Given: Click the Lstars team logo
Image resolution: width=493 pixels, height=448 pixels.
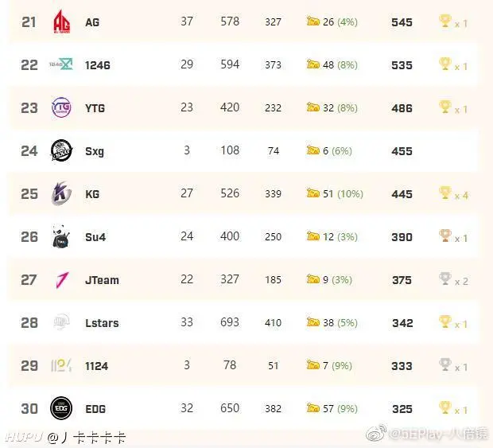Looking at the screenshot, I should click(x=61, y=321).
